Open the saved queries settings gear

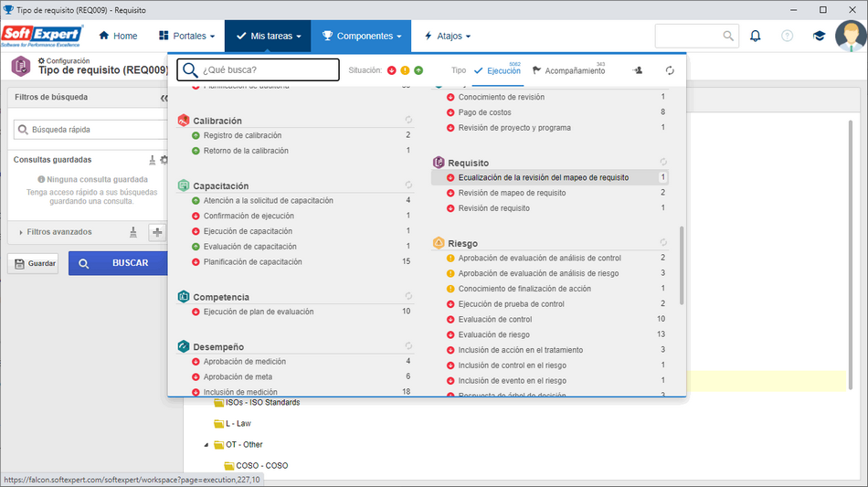click(x=164, y=160)
